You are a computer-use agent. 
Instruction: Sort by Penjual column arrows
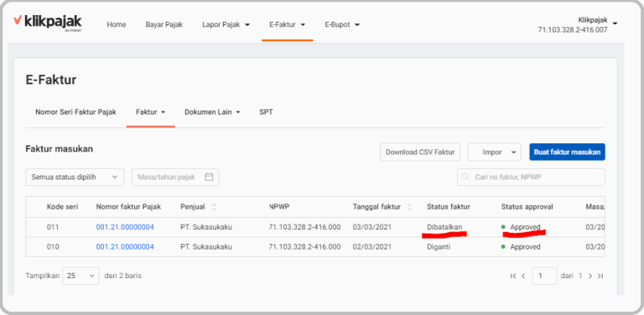coord(214,207)
